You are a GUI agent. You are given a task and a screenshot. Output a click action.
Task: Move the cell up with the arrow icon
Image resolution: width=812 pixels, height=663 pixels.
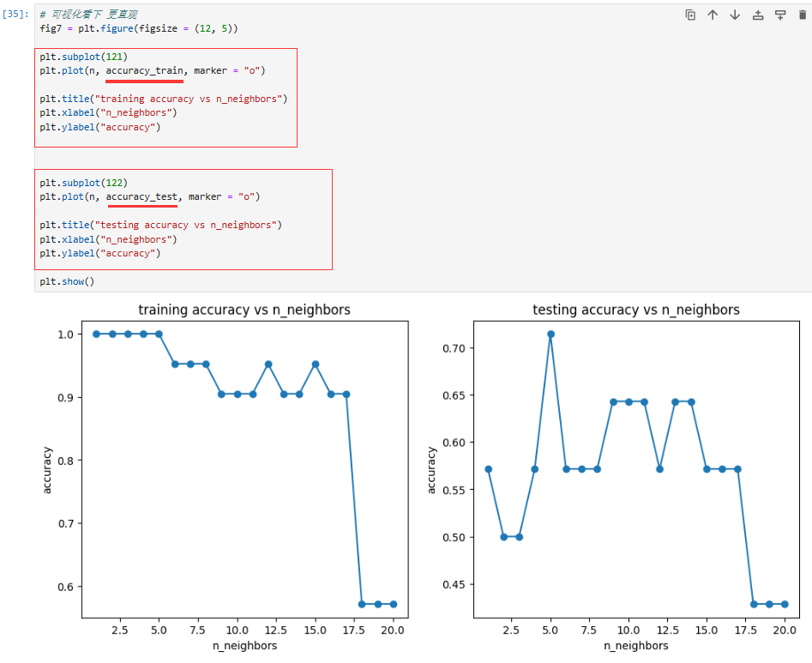(713, 15)
